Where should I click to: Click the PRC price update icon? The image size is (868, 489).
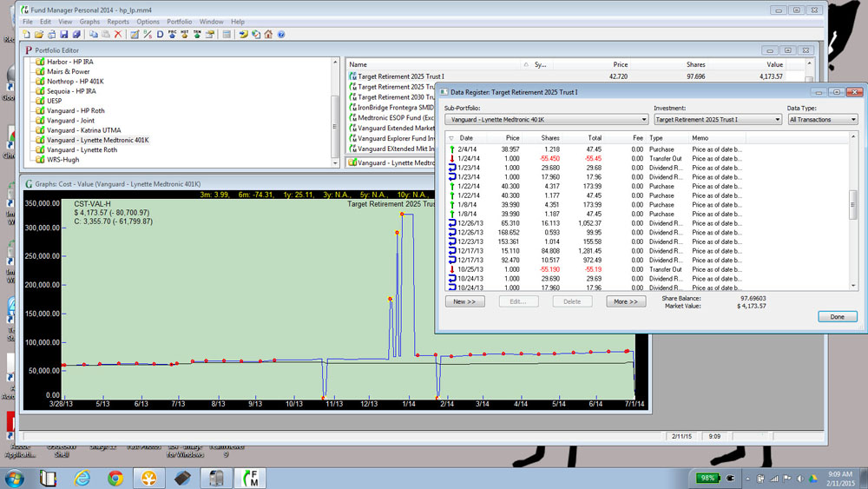pos(172,35)
